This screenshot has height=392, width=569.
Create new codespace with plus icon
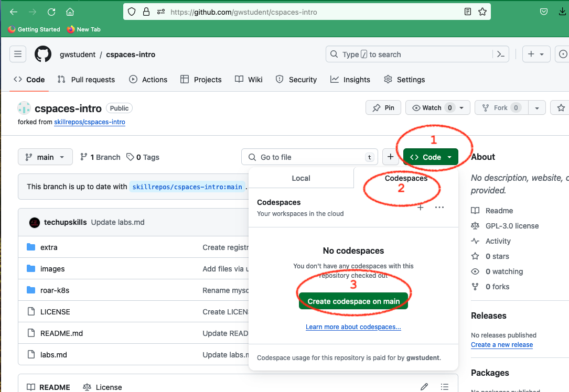click(420, 208)
